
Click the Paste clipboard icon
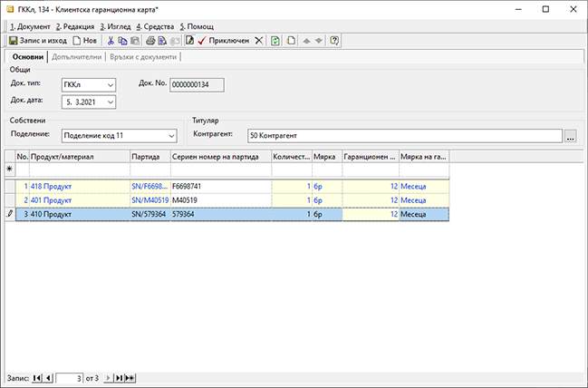(x=135, y=41)
